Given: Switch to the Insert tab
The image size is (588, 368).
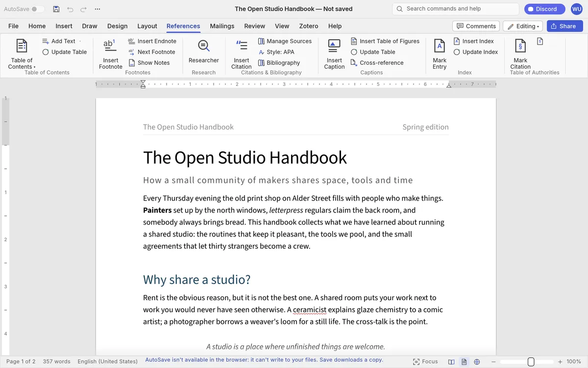Looking at the screenshot, I should tap(64, 26).
